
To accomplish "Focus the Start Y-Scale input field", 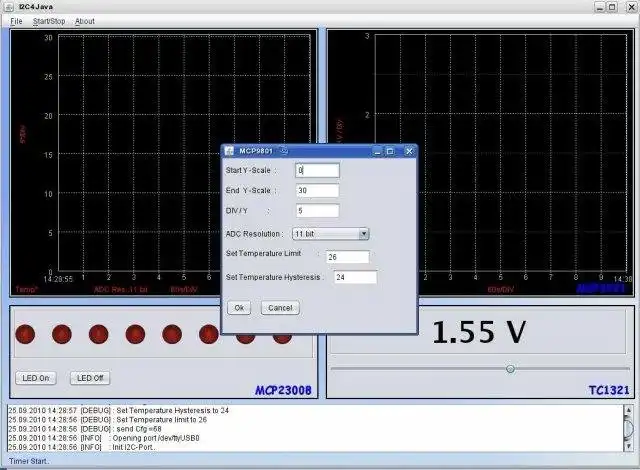I will coord(317,171).
